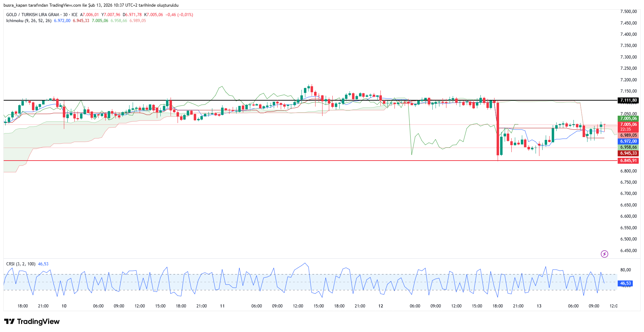Click the blue 46,53 value in CRSI legend
The height and width of the screenshot is (332, 644).
pyautogui.click(x=43, y=264)
